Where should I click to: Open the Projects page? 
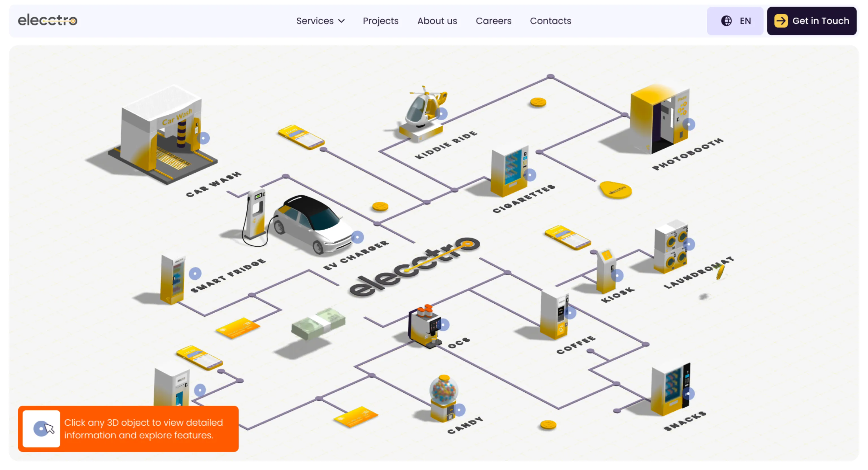click(380, 21)
